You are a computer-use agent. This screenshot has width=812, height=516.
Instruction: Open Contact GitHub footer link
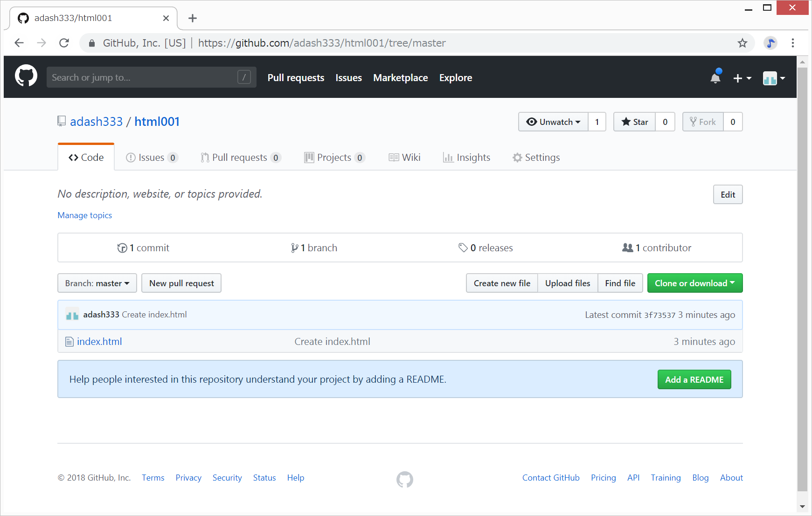pyautogui.click(x=551, y=478)
